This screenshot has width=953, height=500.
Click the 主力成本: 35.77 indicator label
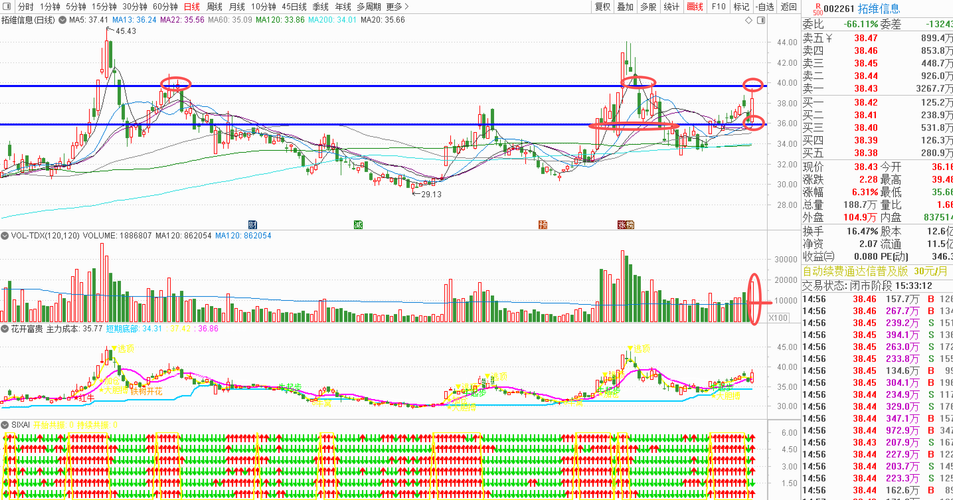click(75, 329)
